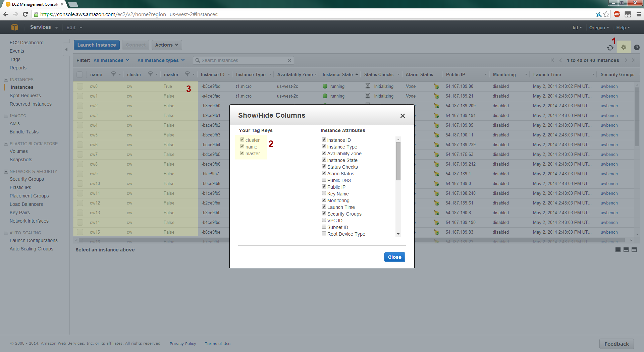
Task: Open the Actions dropdown
Action: tap(166, 45)
